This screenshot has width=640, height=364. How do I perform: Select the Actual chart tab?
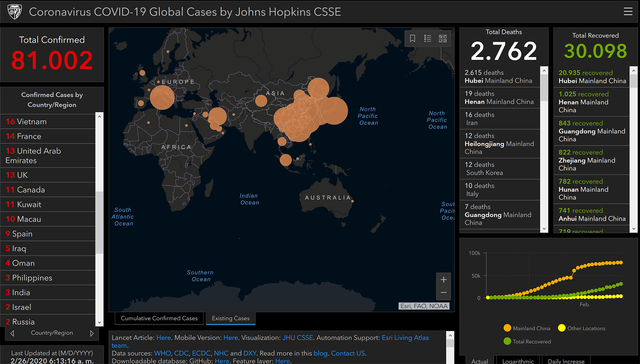point(479,360)
